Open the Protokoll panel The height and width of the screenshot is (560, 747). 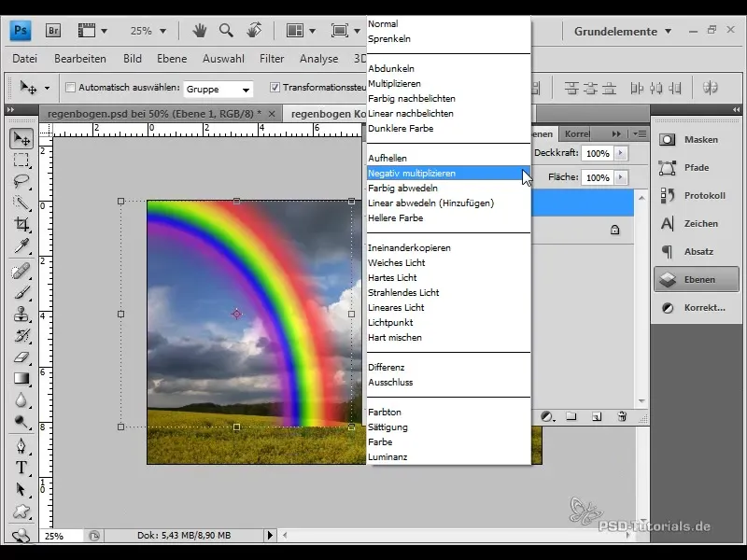(x=696, y=196)
